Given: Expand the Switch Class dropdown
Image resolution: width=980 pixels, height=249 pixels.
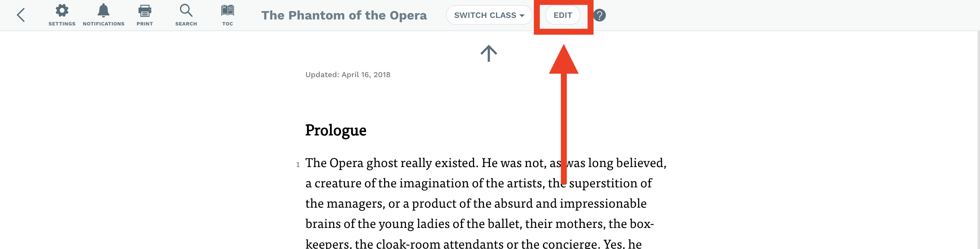Looking at the screenshot, I should point(489,15).
